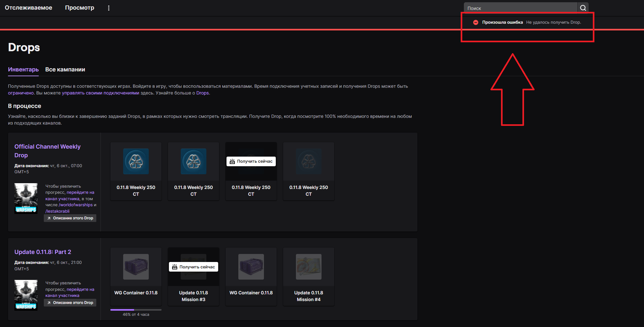Select the Инвентарь tab
This screenshot has width=644, height=327.
[23, 69]
